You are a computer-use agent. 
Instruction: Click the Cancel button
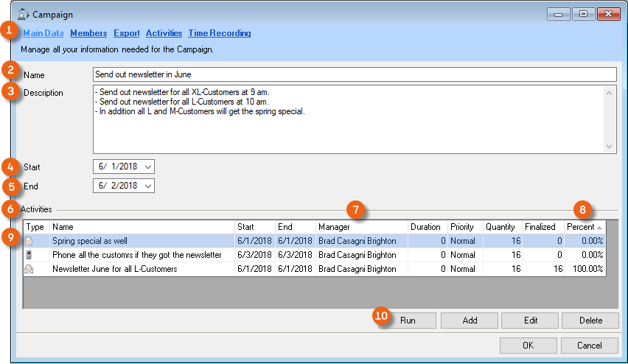coord(589,346)
